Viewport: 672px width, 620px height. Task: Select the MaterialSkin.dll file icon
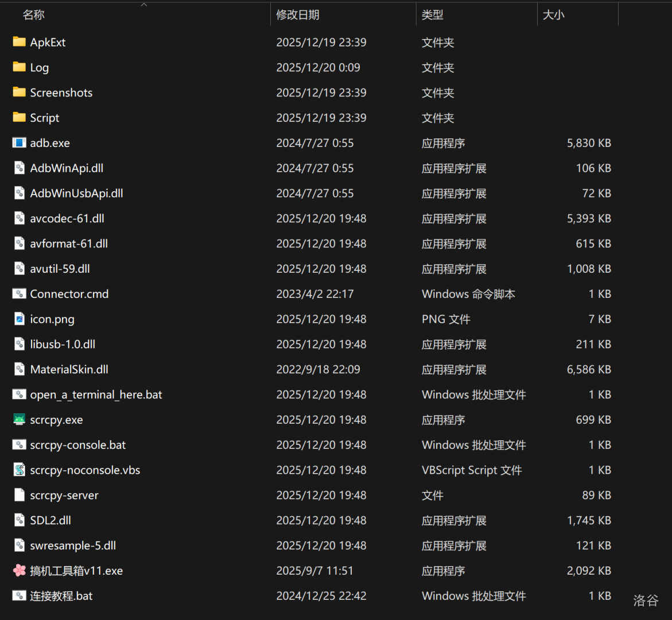pyautogui.click(x=20, y=370)
